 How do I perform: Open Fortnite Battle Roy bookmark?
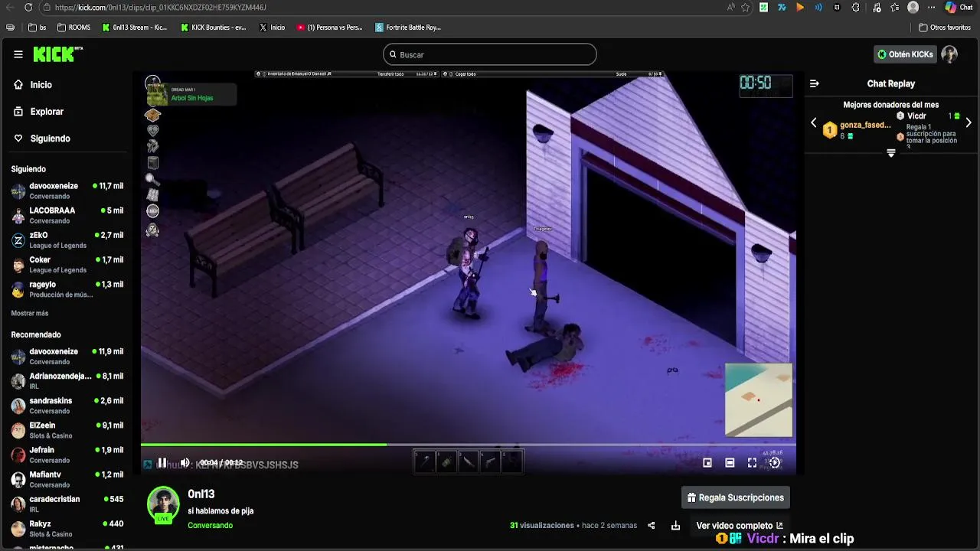tap(408, 28)
